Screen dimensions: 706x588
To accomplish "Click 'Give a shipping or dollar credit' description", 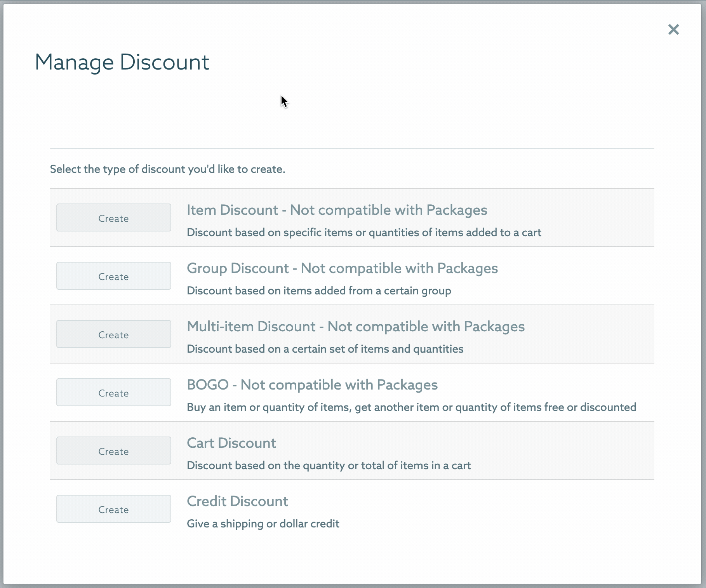I will pyautogui.click(x=263, y=524).
